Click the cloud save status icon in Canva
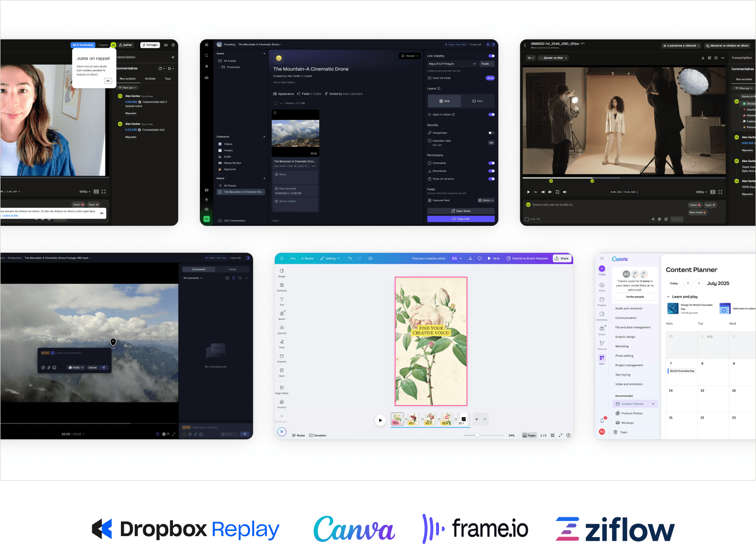The width and height of the screenshot is (756, 547). pos(370,258)
